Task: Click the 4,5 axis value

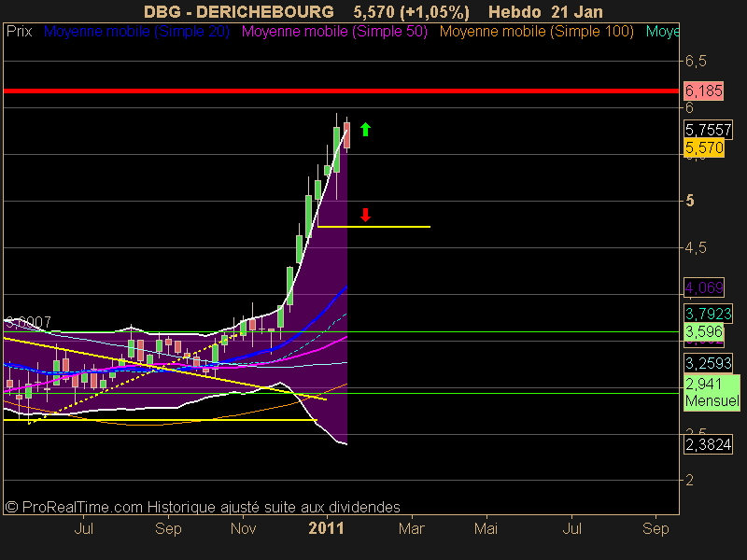Action: tap(696, 247)
